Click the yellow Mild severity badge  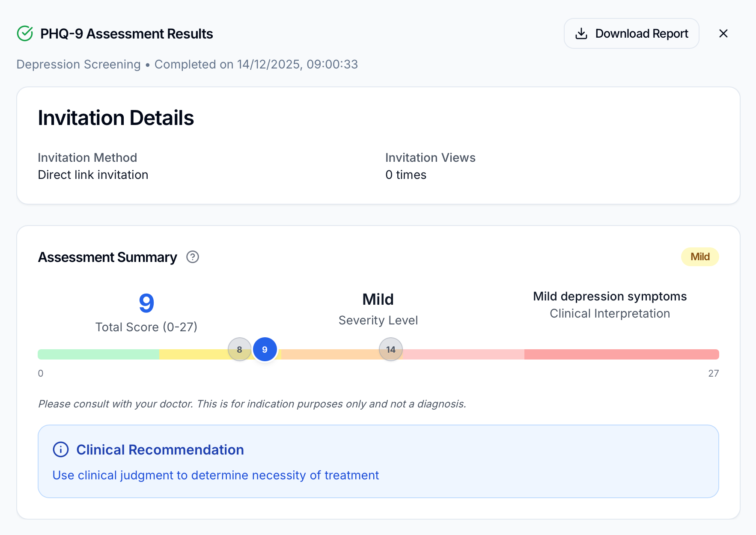699,257
